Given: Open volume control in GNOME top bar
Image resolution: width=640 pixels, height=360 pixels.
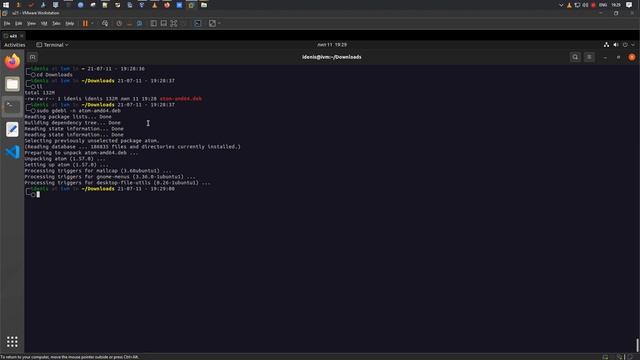Looking at the screenshot, I should 616,45.
